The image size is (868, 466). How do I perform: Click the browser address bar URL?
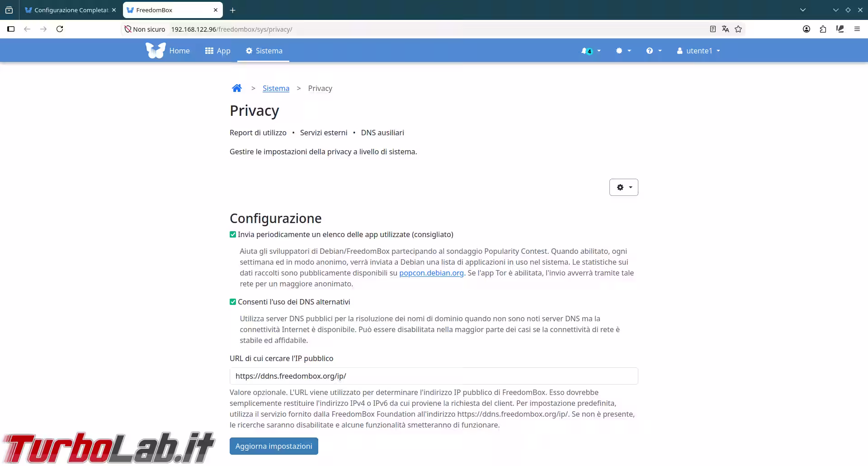click(231, 29)
